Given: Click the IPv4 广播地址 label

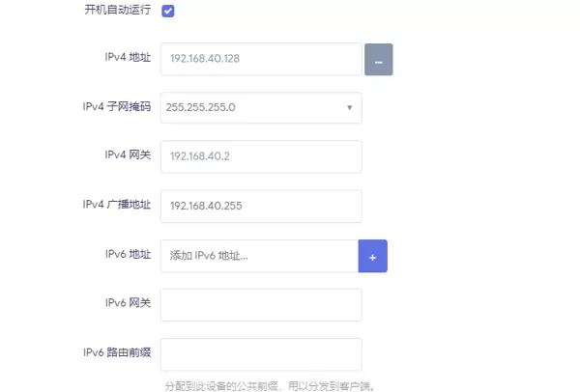Looking at the screenshot, I should pyautogui.click(x=117, y=205).
